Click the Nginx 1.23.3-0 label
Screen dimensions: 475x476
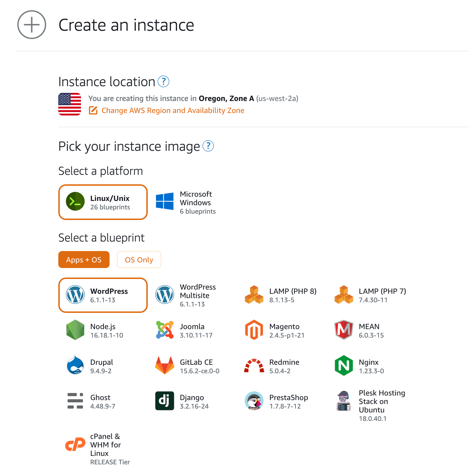pyautogui.click(x=371, y=366)
